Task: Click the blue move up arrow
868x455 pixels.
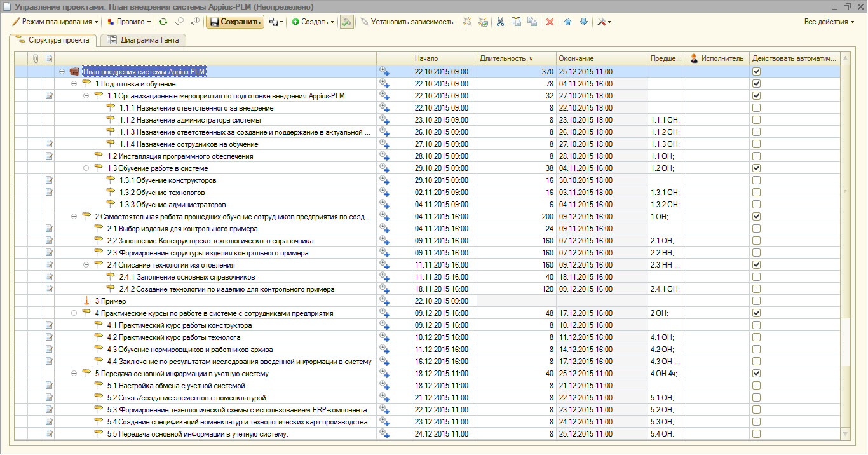Action: click(567, 22)
